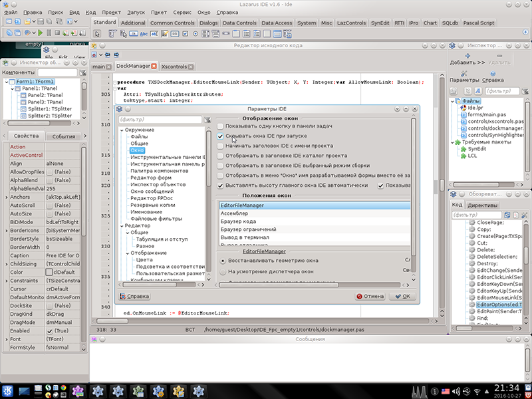Collapse the 'Файлы' node in project inspector
The height and width of the screenshot is (399, 532).
453,101
